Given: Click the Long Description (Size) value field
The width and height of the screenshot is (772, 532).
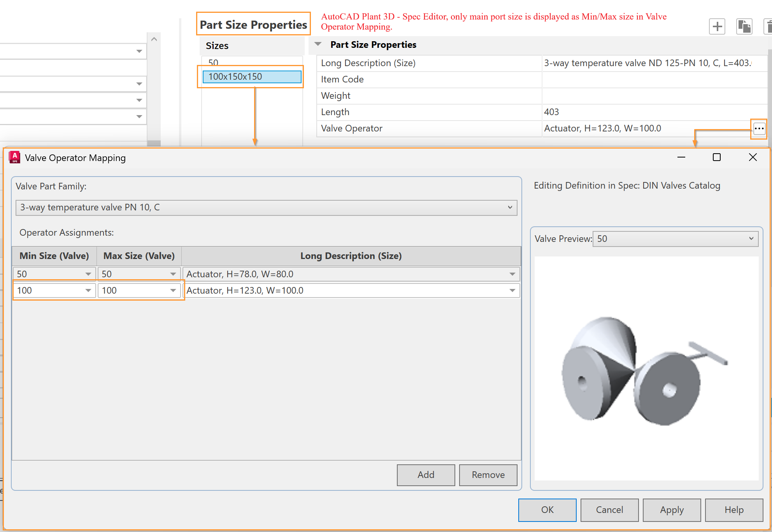Looking at the screenshot, I should click(x=654, y=63).
